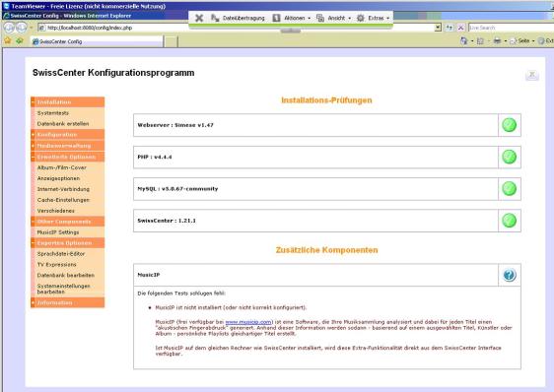Open the address bar history dropdown
This screenshot has width=554, height=392.
click(x=438, y=28)
